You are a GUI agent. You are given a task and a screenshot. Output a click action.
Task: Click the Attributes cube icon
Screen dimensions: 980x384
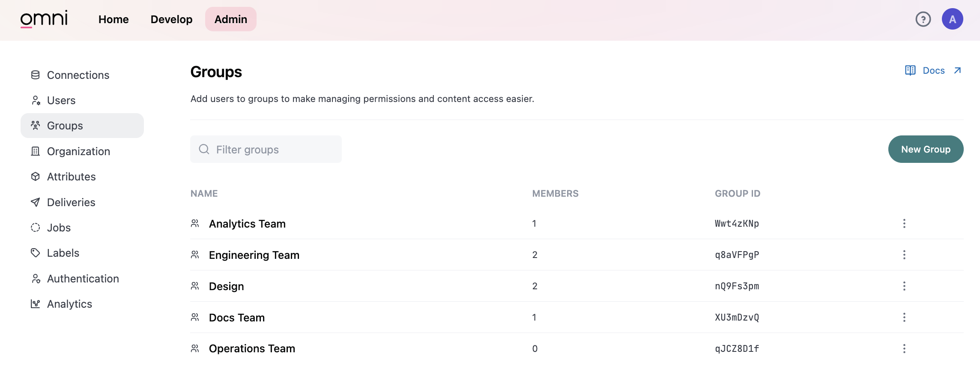pos(36,177)
